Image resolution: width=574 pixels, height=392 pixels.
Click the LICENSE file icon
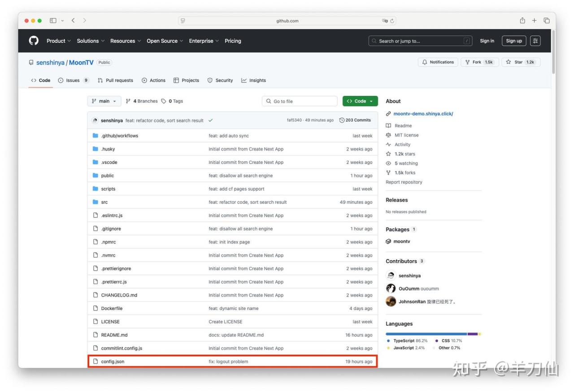95,322
